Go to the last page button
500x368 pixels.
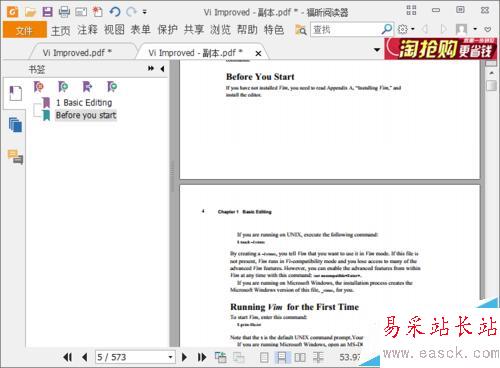click(202, 357)
